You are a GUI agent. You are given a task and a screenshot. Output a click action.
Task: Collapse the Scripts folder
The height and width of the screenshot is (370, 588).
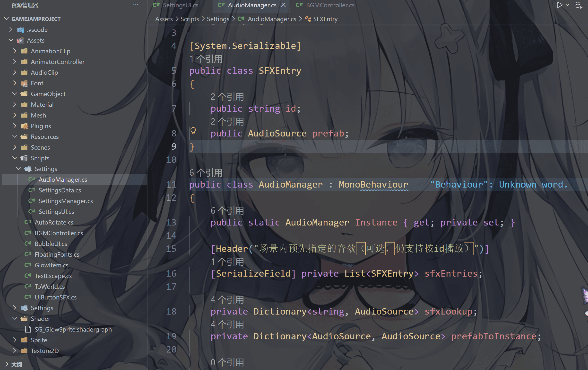pos(15,158)
